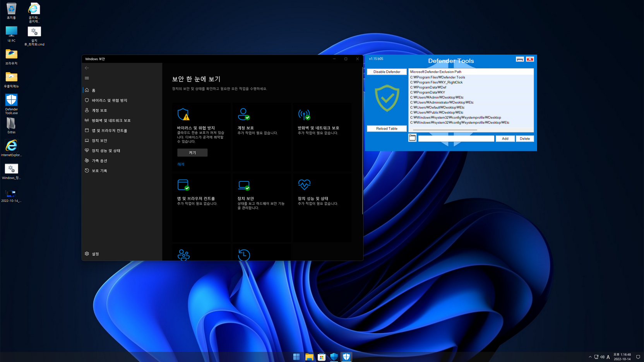Open the 브라우저 folder on desktop
Viewport: 644px width, 362px height.
11,57
